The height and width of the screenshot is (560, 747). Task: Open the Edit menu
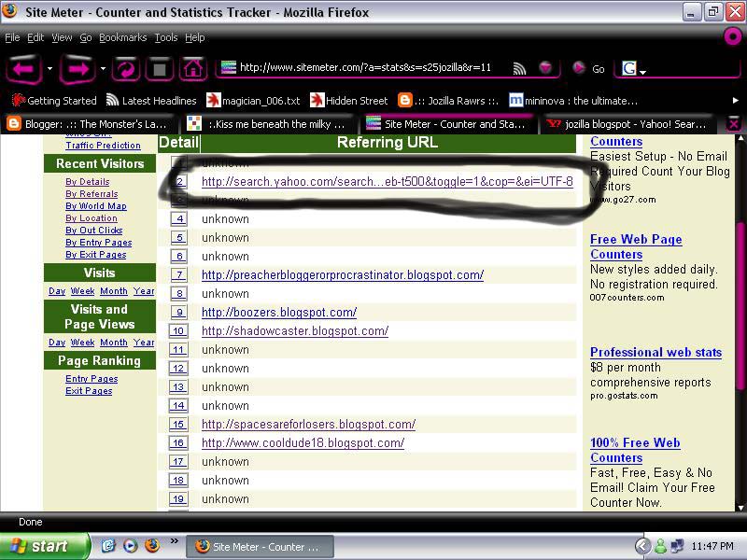(x=35, y=37)
